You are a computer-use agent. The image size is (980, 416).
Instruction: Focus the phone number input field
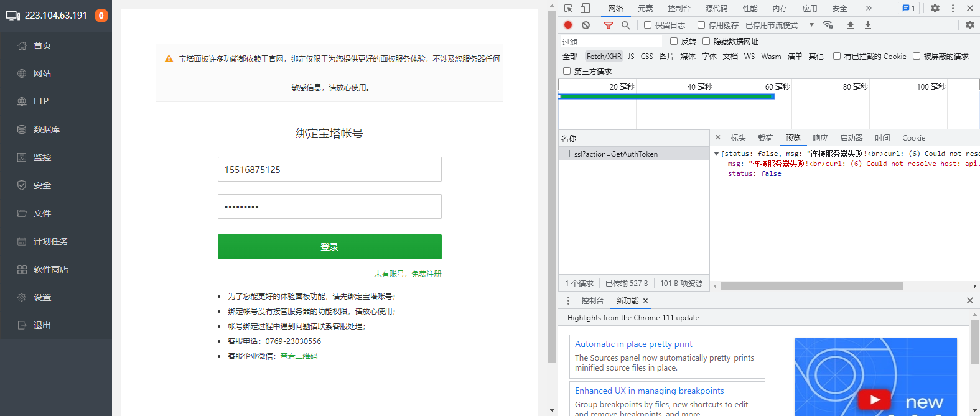[330, 169]
